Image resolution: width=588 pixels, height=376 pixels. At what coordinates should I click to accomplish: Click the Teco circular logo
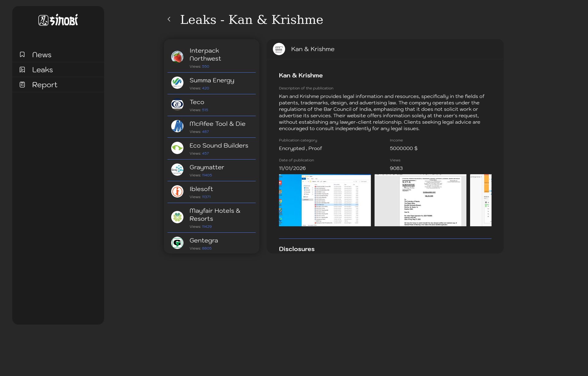177,104
